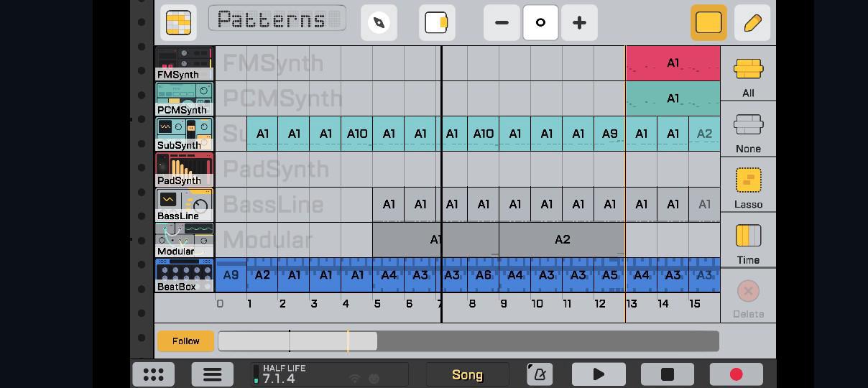Image resolution: width=868 pixels, height=388 pixels.
Task: Start recording with the record button
Action: point(736,374)
